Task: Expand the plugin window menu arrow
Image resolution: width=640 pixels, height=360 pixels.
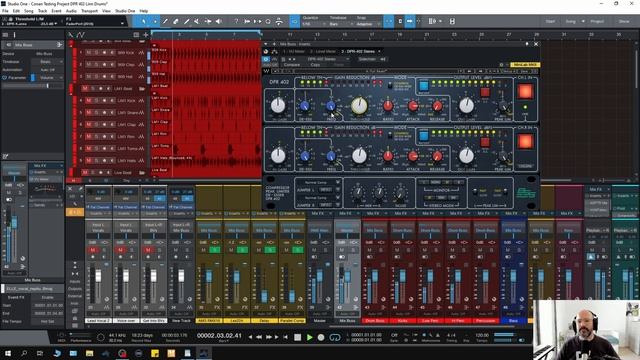Action: [266, 44]
